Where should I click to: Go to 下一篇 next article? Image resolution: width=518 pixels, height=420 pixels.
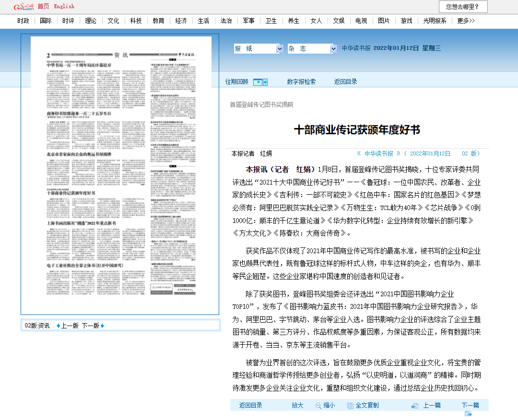click(x=471, y=406)
